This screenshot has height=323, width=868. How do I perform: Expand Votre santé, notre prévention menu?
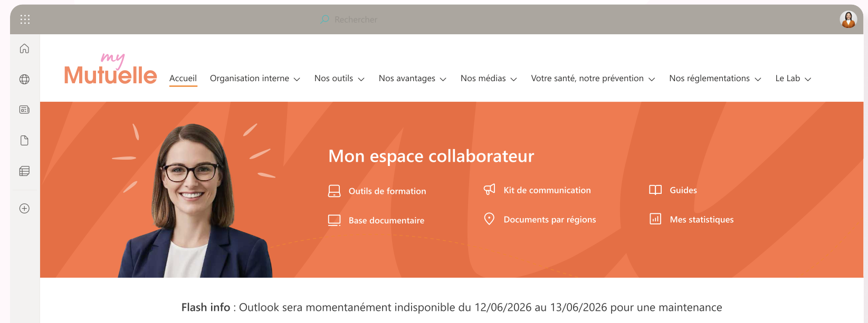[x=593, y=79]
